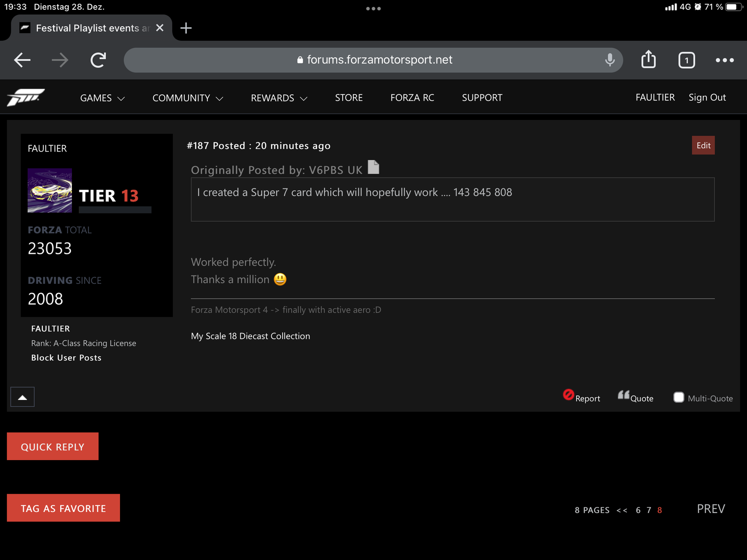
Task: Open a new browser tab
Action: (x=186, y=28)
